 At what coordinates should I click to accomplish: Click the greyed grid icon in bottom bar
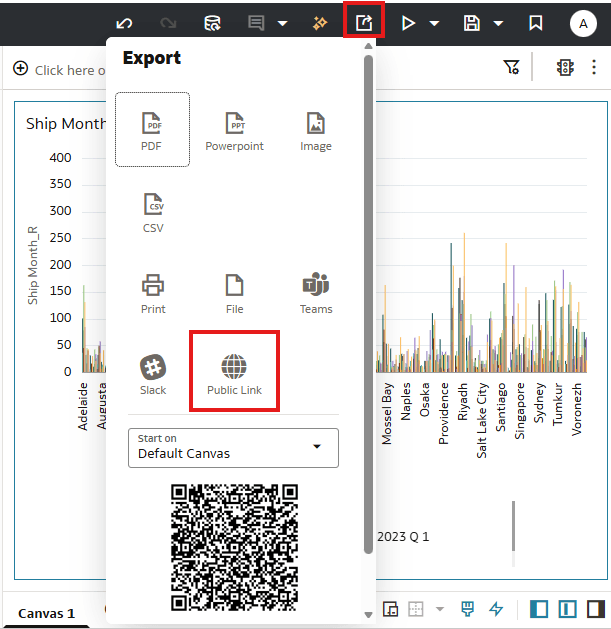pos(416,609)
